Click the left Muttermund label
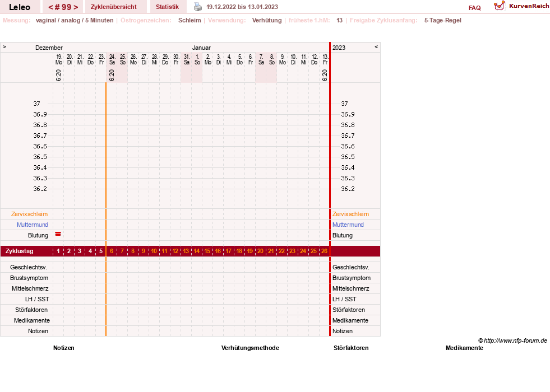550x392 pixels. click(33, 225)
